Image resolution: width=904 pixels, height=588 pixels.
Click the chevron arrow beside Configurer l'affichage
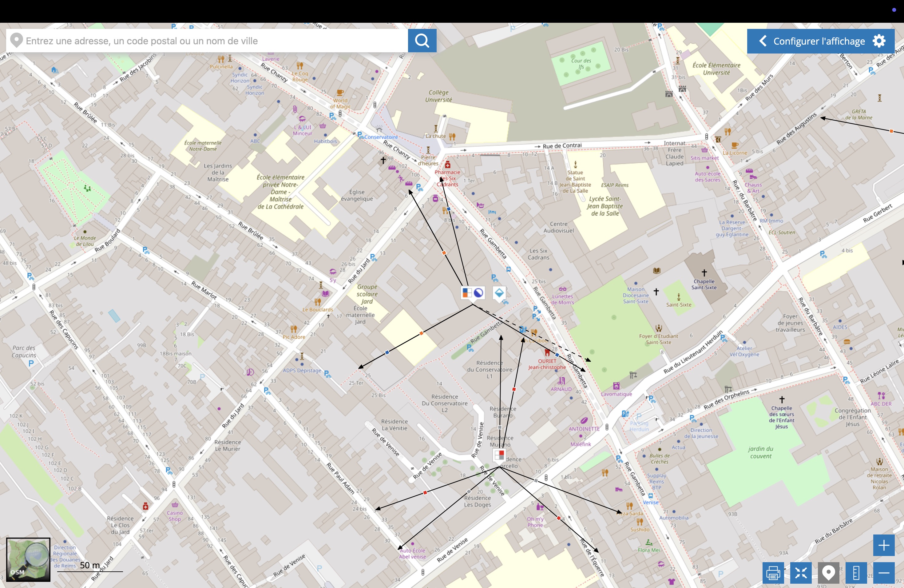pyautogui.click(x=762, y=41)
